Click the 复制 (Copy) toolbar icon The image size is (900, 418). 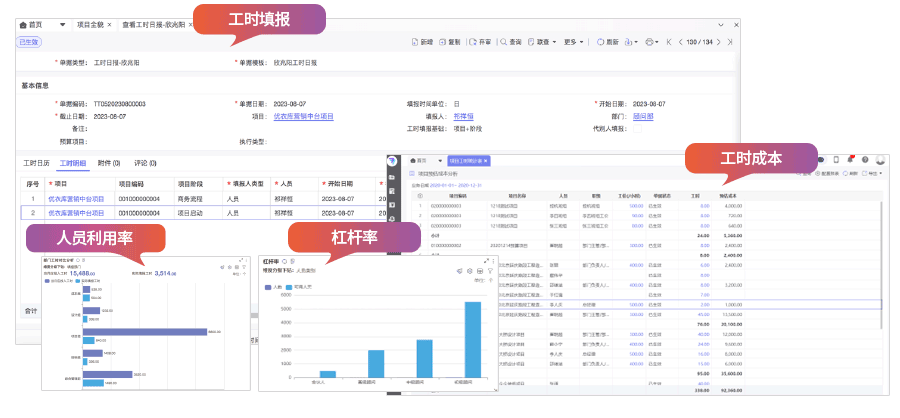(444, 42)
